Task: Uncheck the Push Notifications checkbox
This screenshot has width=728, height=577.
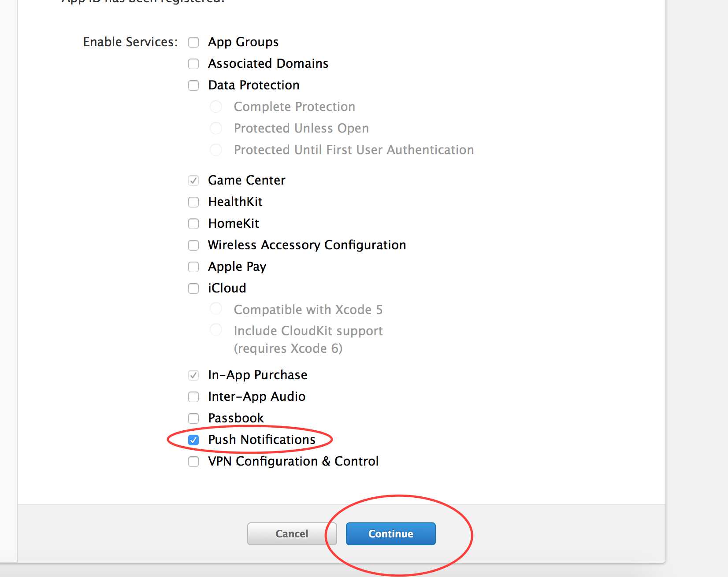Action: click(193, 440)
